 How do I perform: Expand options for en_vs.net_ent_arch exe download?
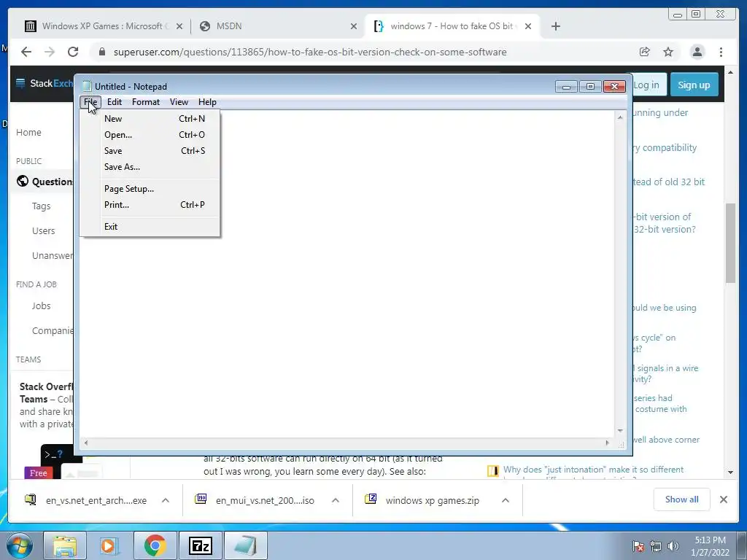pyautogui.click(x=166, y=500)
